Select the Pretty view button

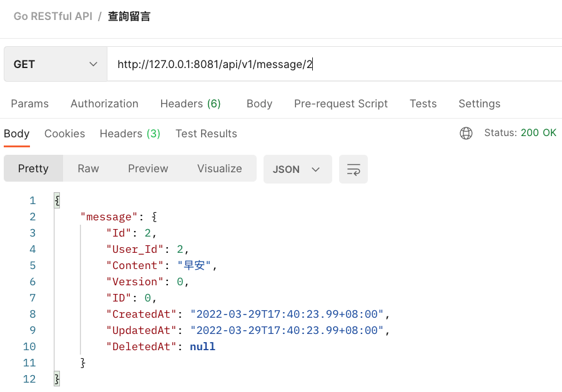(33, 169)
